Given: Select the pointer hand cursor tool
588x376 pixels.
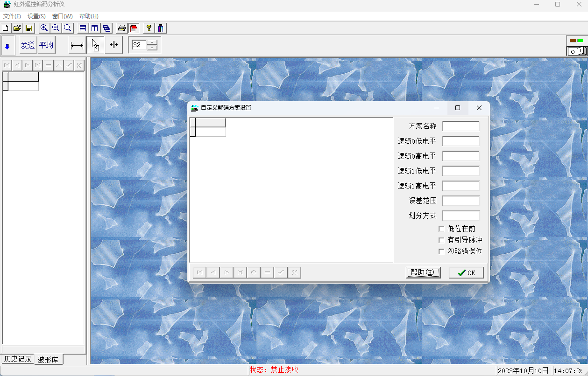Looking at the screenshot, I should pos(95,45).
